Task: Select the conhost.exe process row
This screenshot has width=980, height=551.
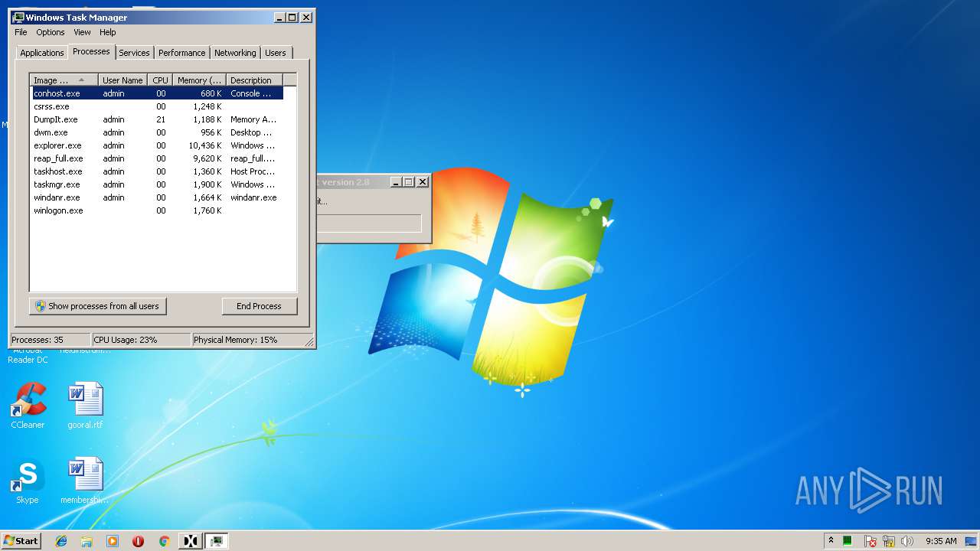Action: [x=157, y=93]
